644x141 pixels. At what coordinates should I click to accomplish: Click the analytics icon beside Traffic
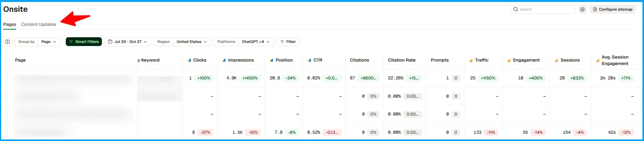pyautogui.click(x=471, y=60)
